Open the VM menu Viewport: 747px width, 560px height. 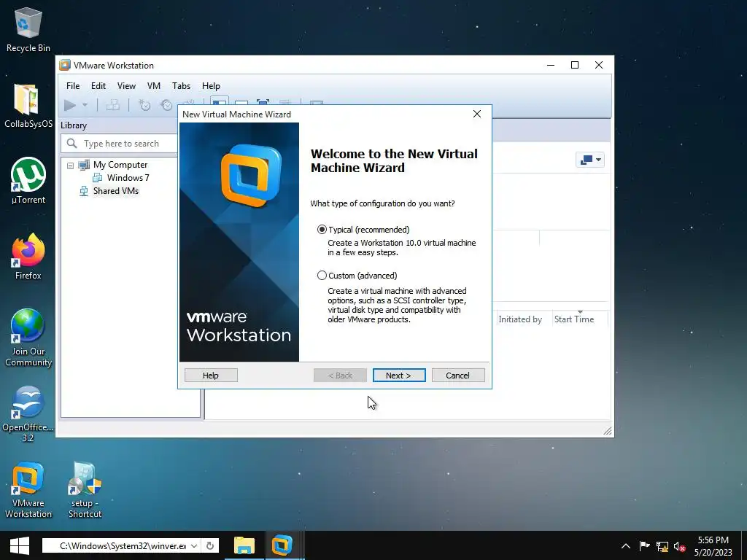(153, 86)
